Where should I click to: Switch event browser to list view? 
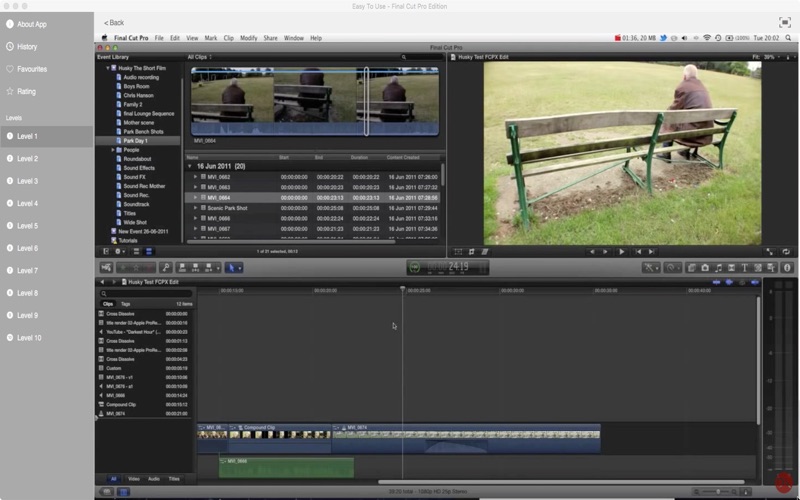149,252
